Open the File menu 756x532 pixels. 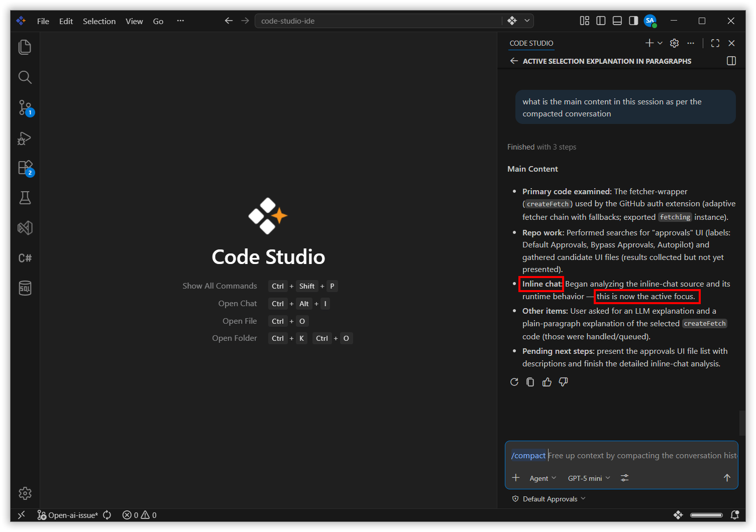click(43, 21)
